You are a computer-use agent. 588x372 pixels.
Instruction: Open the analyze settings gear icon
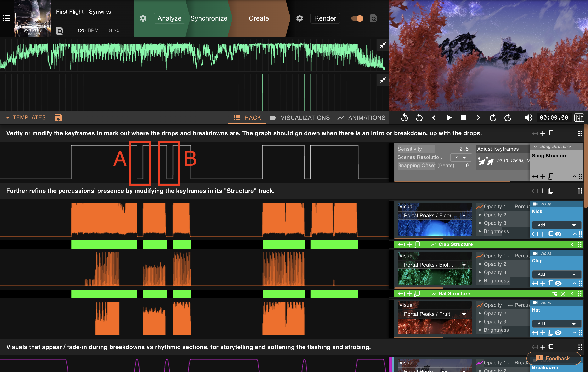[143, 18]
